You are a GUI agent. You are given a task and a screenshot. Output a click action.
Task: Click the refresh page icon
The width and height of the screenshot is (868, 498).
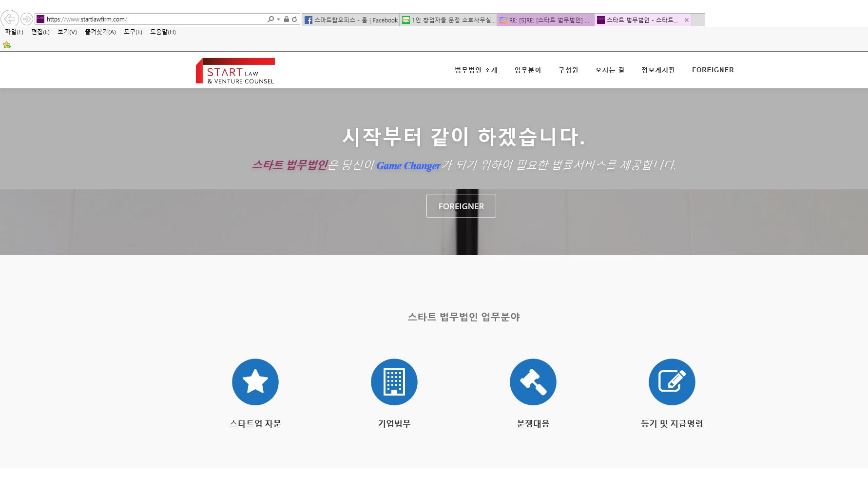(294, 19)
